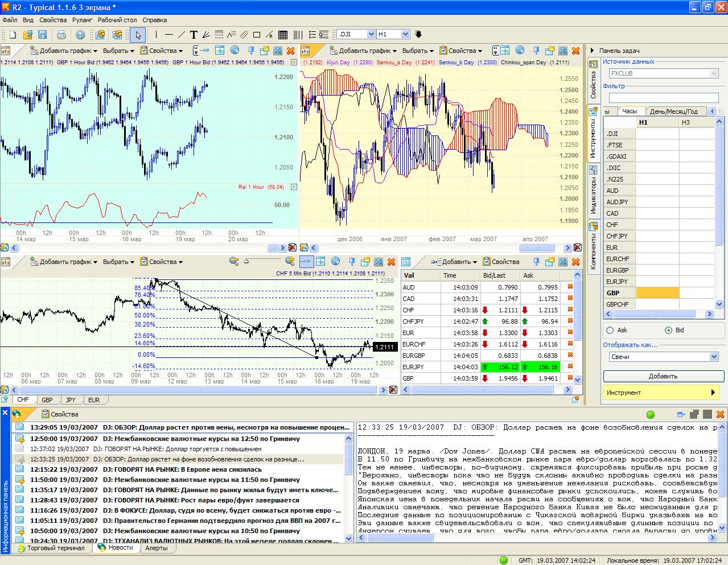728x565 pixels.
Task: Open the .DJI instrument dropdown in toolbar
Action: tap(371, 34)
